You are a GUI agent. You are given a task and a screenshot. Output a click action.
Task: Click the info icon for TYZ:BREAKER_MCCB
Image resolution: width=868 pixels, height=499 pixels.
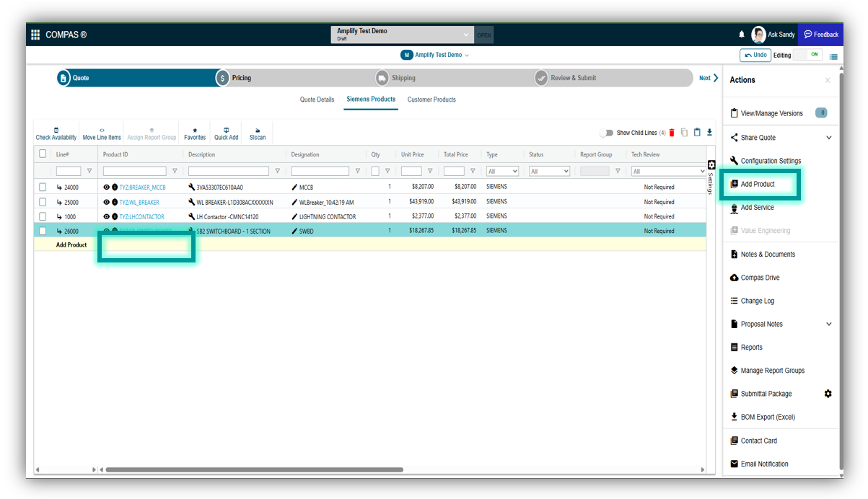coord(115,187)
